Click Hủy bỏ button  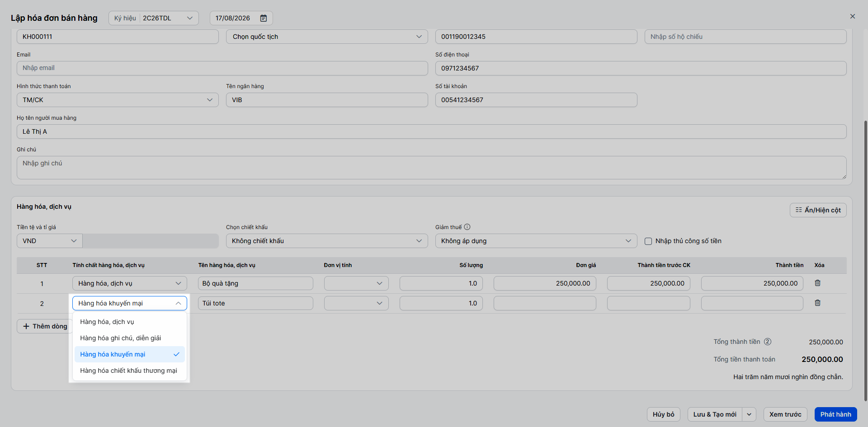coord(663,414)
